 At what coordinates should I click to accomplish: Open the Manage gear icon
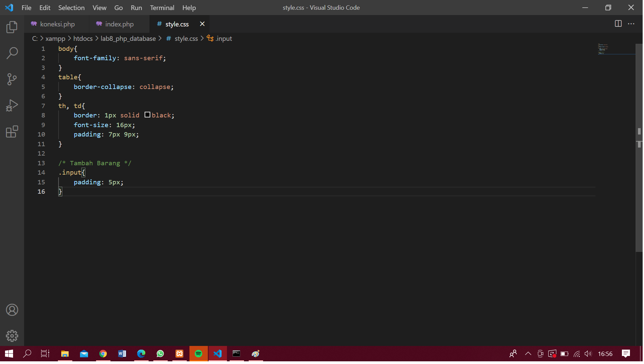12,336
